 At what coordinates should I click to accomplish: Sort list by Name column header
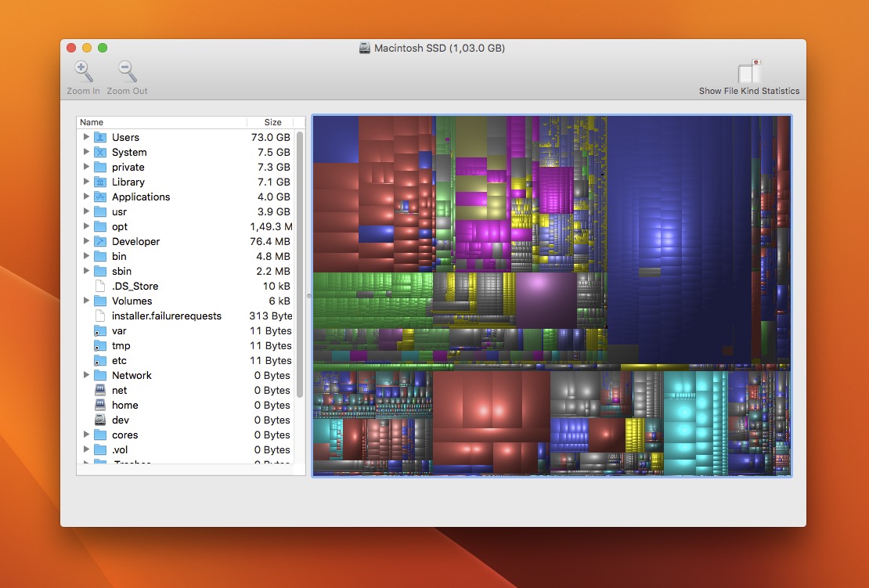[x=162, y=122]
